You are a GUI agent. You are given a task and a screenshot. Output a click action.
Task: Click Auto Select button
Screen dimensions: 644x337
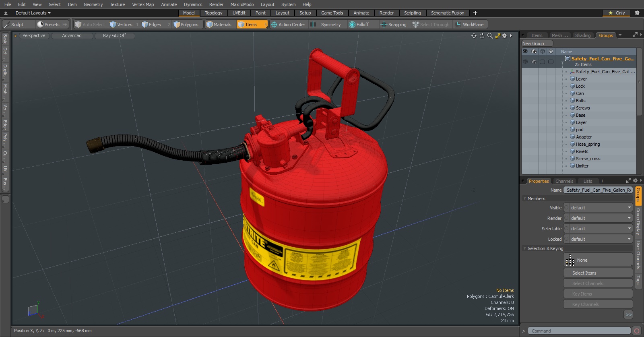[x=90, y=25]
